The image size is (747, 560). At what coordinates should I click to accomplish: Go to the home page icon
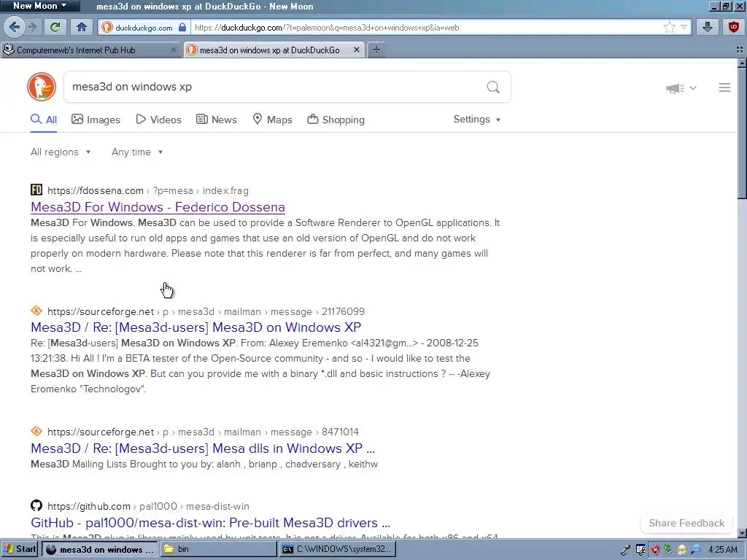[x=82, y=27]
